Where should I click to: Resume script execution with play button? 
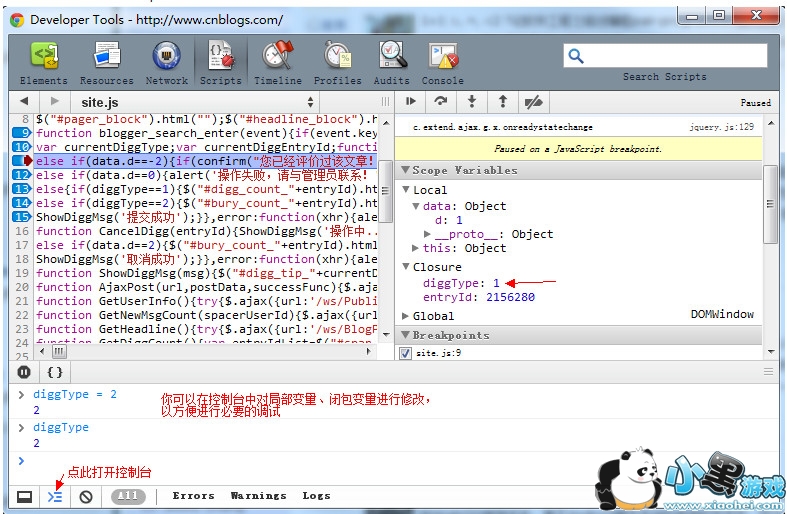tap(409, 102)
